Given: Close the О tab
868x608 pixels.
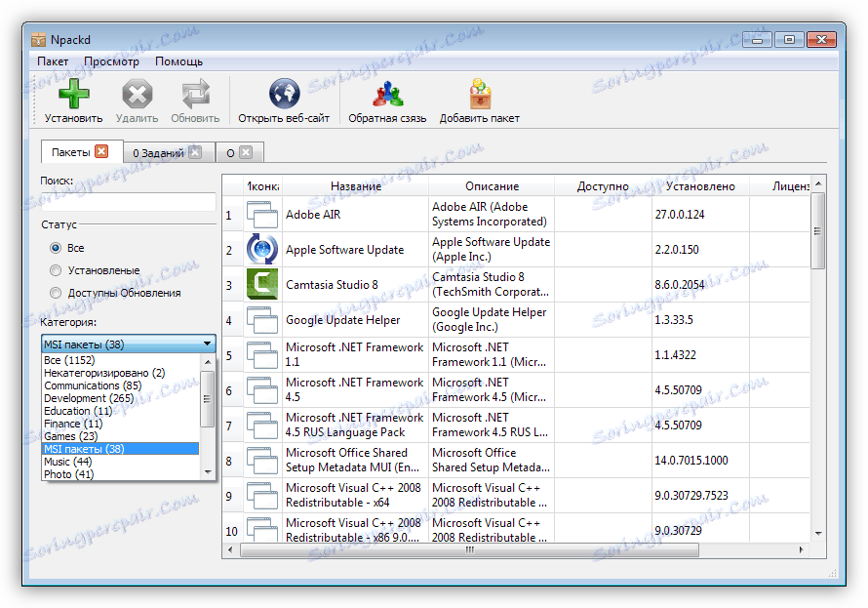Looking at the screenshot, I should pyautogui.click(x=246, y=152).
